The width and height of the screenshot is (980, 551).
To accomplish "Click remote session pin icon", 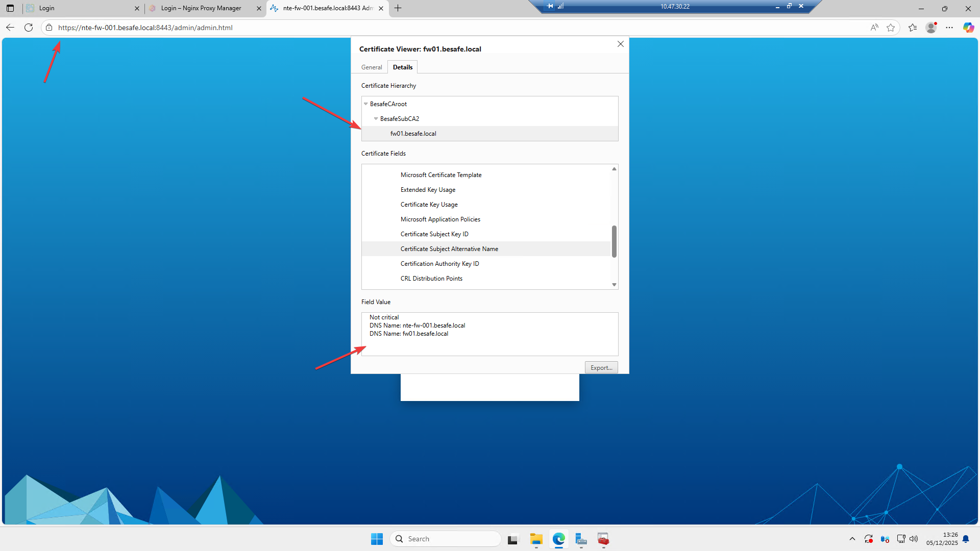I will 550,6.
